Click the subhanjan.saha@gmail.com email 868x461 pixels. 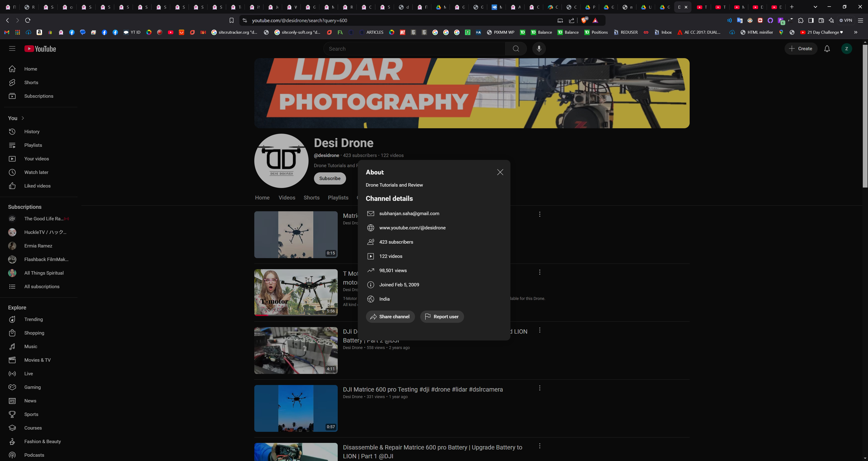pos(409,214)
